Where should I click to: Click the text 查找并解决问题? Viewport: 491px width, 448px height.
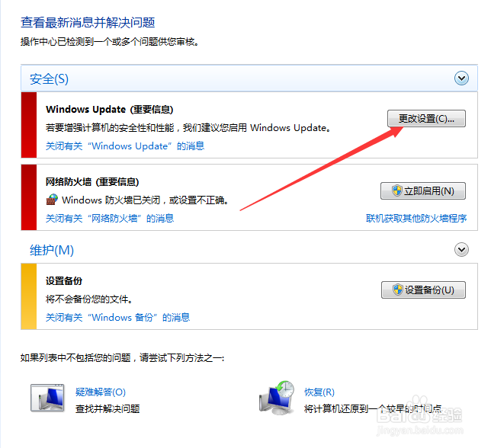tap(108, 408)
